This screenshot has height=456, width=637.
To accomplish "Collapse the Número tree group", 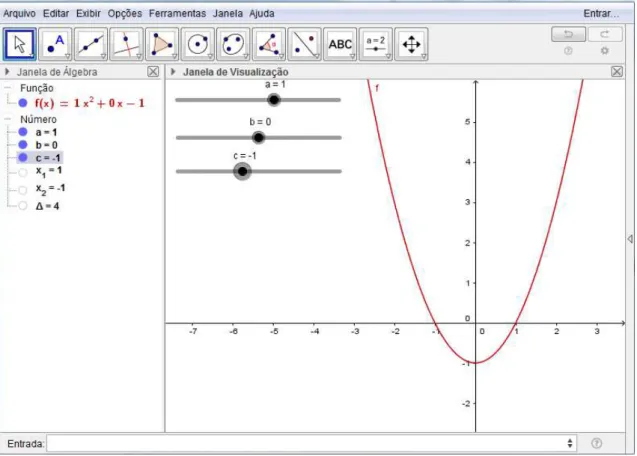I will (8, 119).
